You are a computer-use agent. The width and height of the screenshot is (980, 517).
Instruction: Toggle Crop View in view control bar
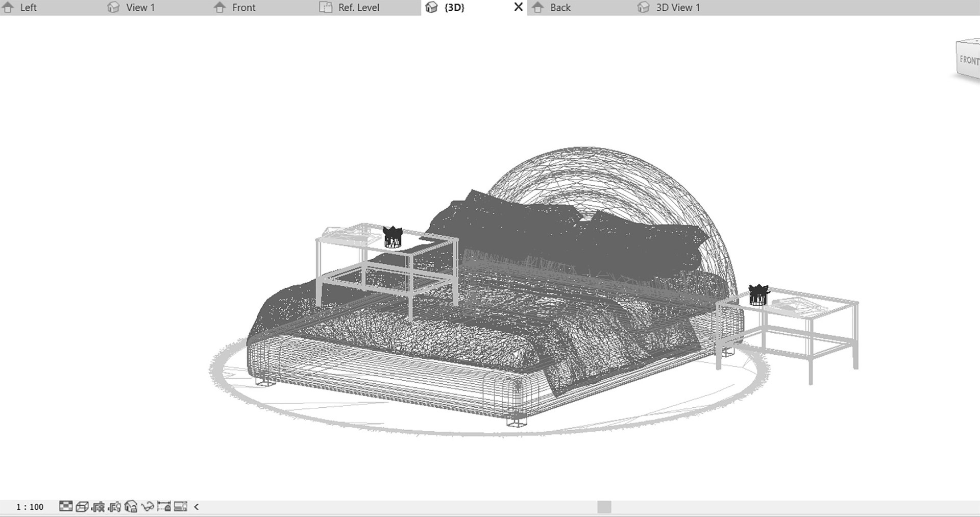point(98,506)
